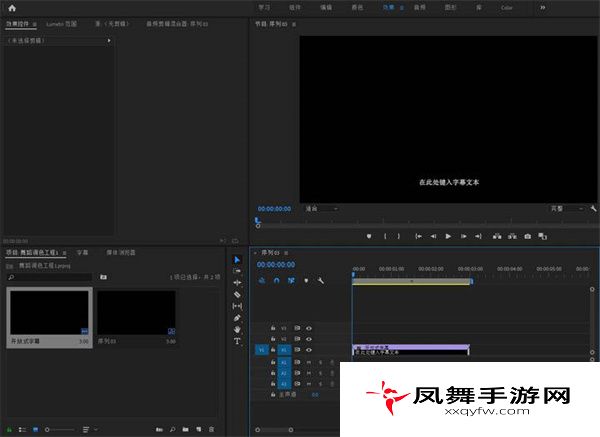The width and height of the screenshot is (600, 437).
Task: Switch to the 学习 workspace tab
Action: click(264, 8)
